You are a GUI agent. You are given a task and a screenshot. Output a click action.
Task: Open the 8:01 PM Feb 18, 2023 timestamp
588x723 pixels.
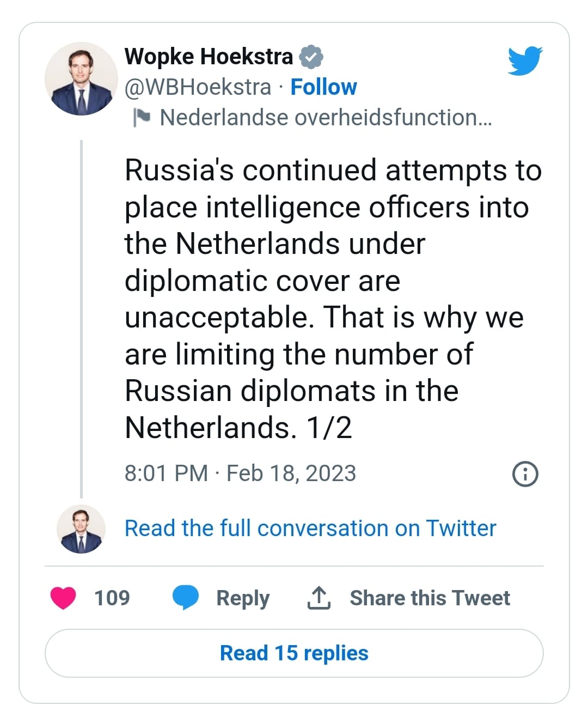click(x=240, y=473)
